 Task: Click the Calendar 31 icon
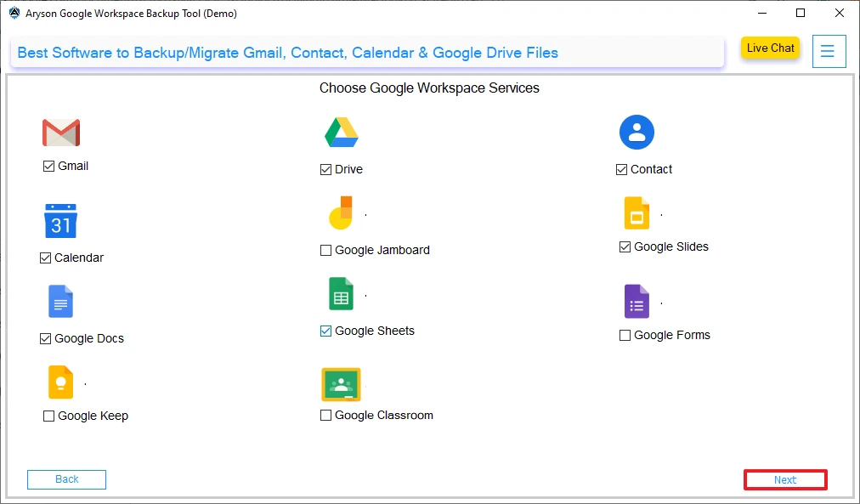point(60,221)
